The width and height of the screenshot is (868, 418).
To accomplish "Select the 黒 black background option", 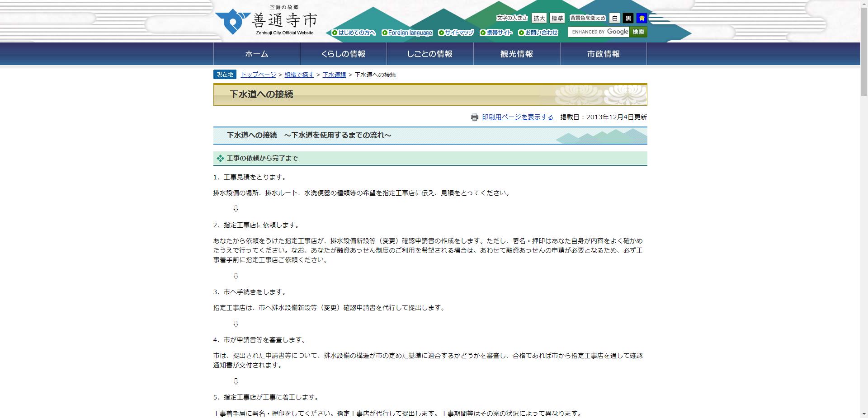I will [x=628, y=18].
